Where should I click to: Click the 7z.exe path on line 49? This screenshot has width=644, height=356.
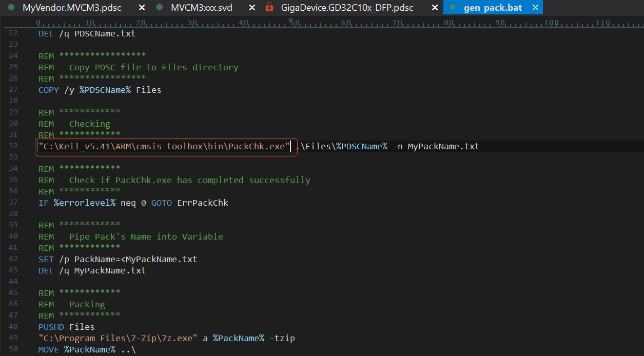(118, 338)
